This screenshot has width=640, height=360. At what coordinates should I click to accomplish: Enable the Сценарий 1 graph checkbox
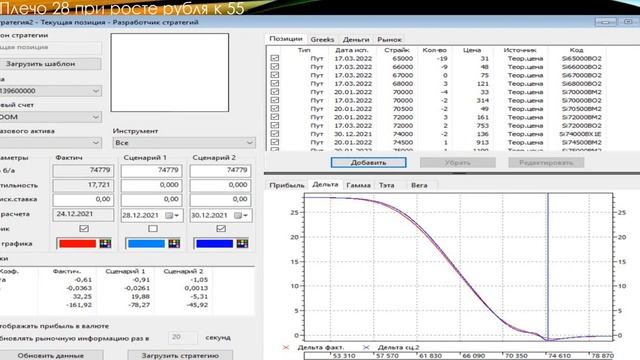pyautogui.click(x=153, y=229)
